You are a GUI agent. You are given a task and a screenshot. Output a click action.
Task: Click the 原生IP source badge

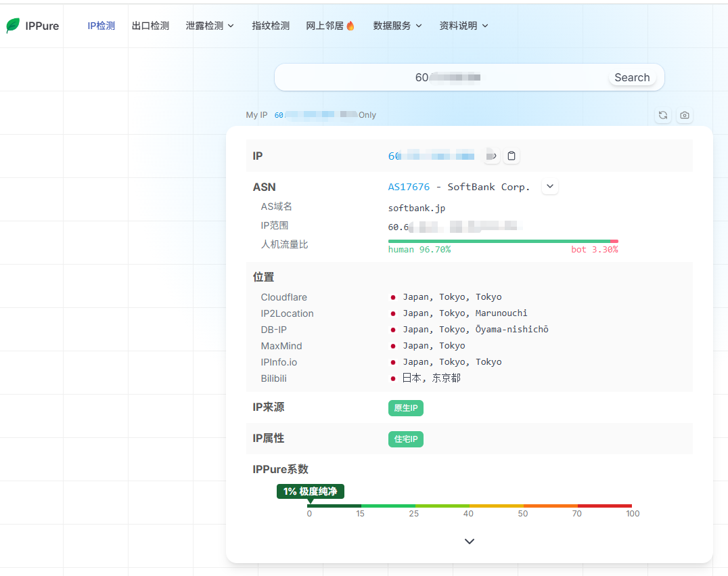[406, 408]
